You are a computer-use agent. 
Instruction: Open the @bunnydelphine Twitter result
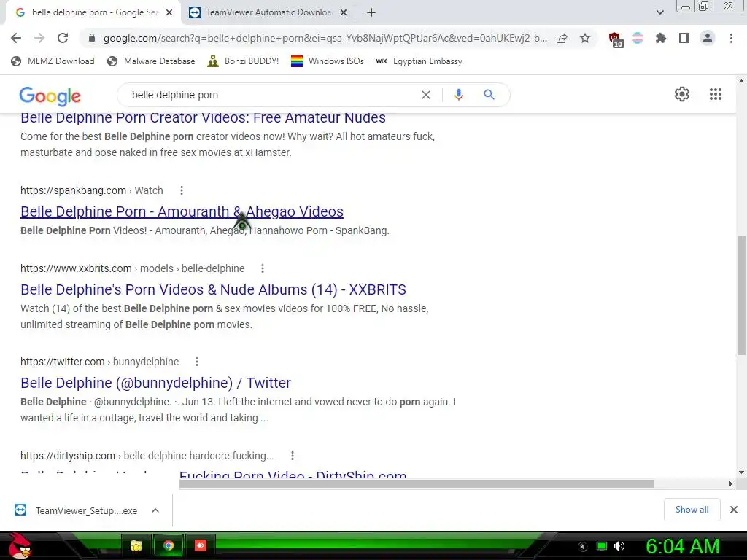pos(156,383)
